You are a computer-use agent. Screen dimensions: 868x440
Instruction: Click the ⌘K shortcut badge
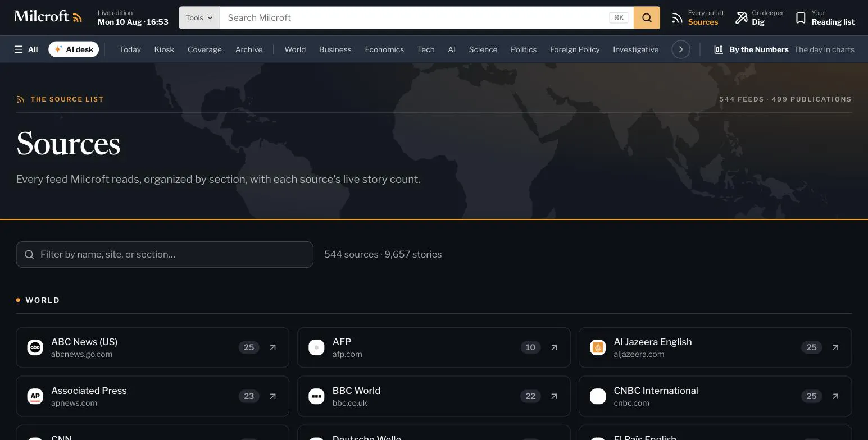619,17
